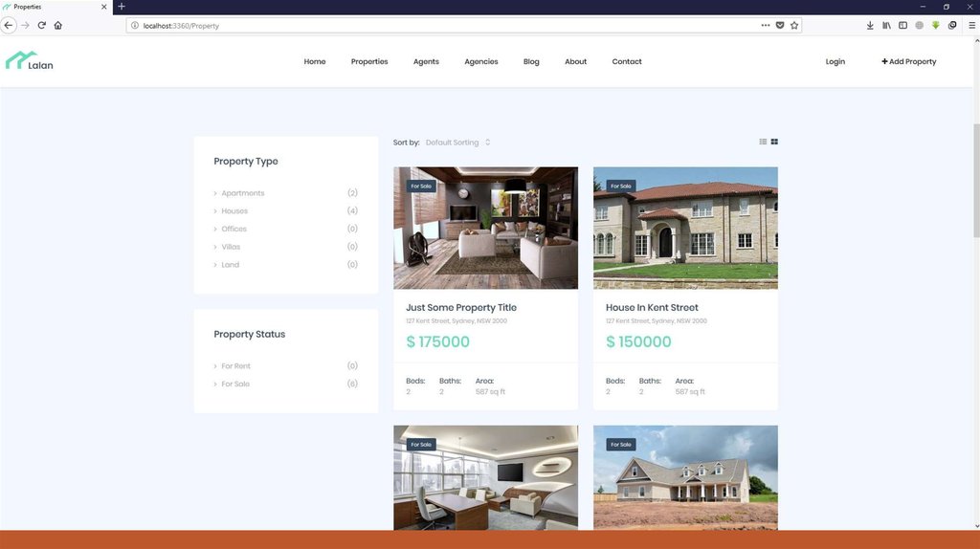Screen dimensions: 980x549
Task: Filter by For Sale status
Action: tap(235, 384)
